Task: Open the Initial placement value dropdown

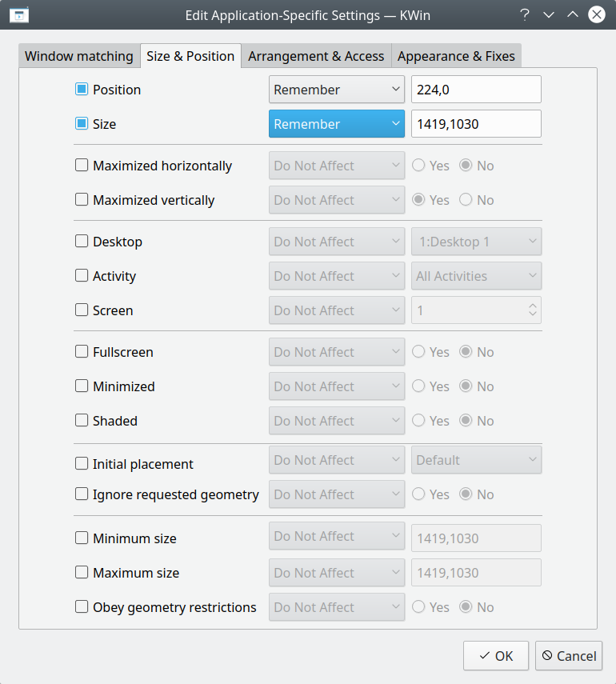Action: (x=476, y=460)
